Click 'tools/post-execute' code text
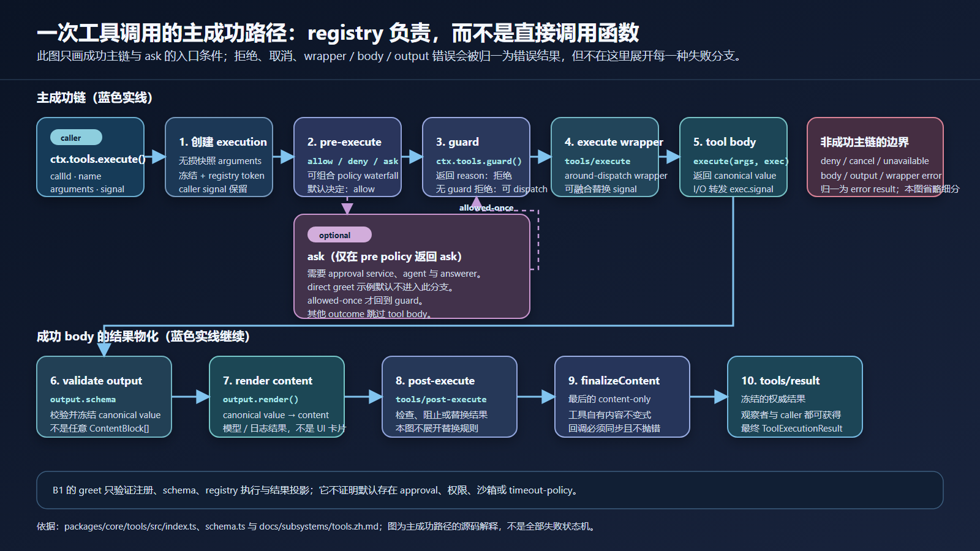 click(x=441, y=399)
